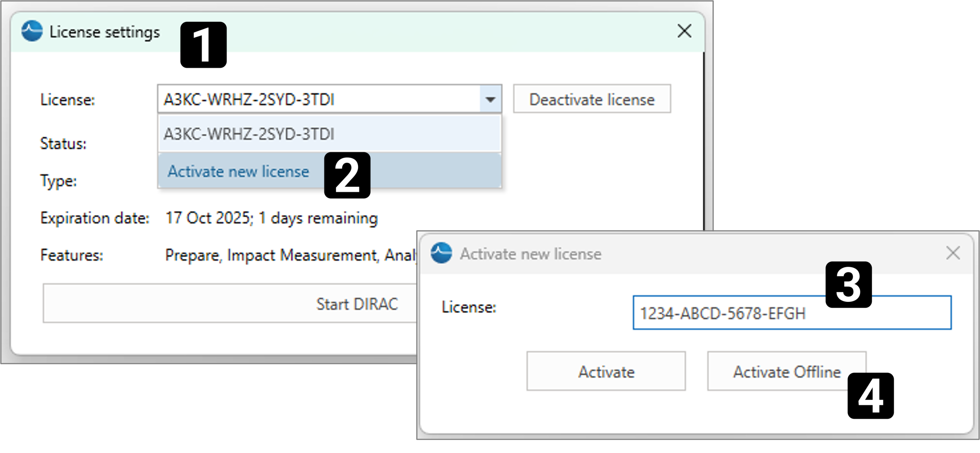
Task: Click the step 2 number badge
Action: [347, 175]
